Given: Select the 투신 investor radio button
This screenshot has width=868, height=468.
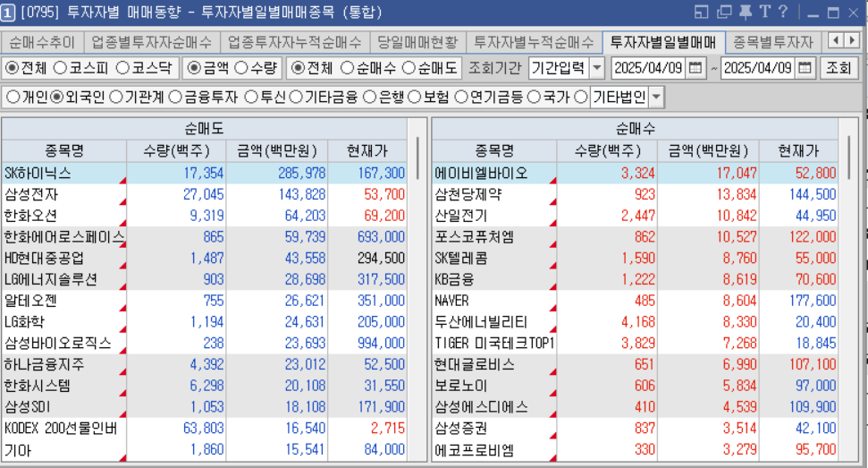Looking at the screenshot, I should tap(251, 98).
